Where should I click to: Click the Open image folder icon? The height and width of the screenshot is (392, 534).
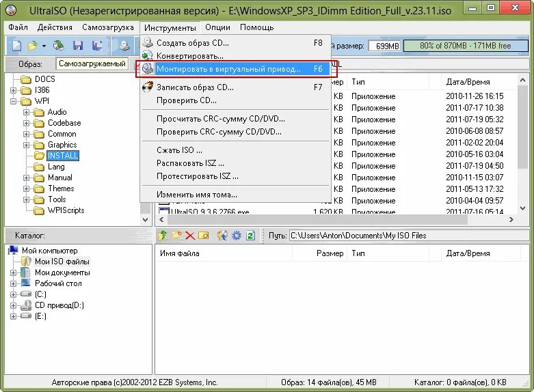[33, 46]
